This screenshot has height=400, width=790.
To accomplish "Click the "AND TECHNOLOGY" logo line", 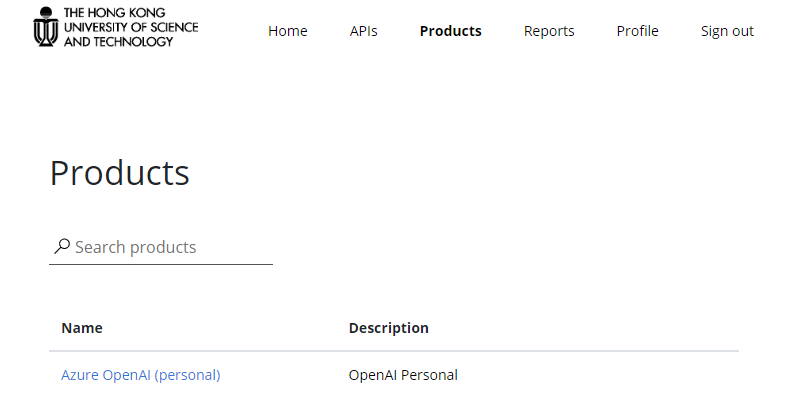I will click(x=118, y=42).
